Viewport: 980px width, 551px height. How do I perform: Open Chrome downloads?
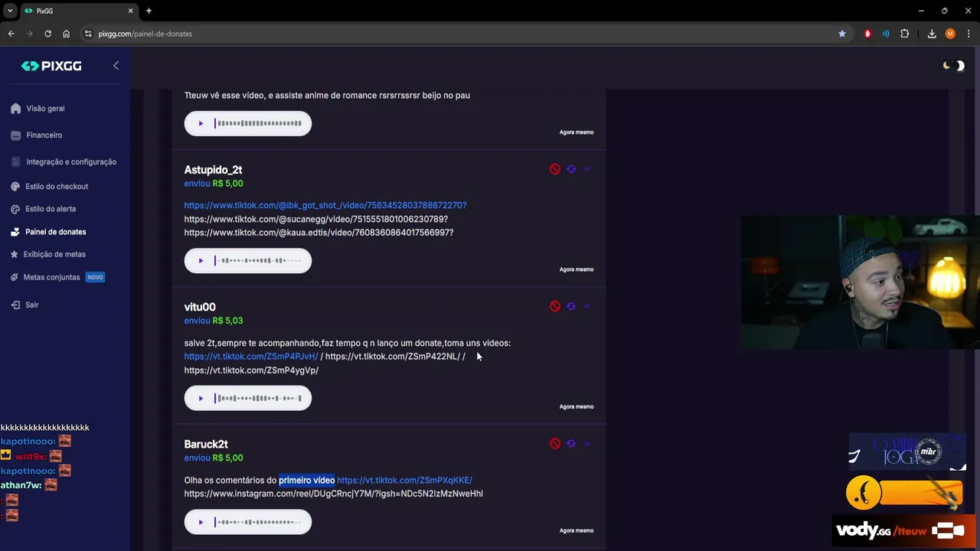pos(932,34)
